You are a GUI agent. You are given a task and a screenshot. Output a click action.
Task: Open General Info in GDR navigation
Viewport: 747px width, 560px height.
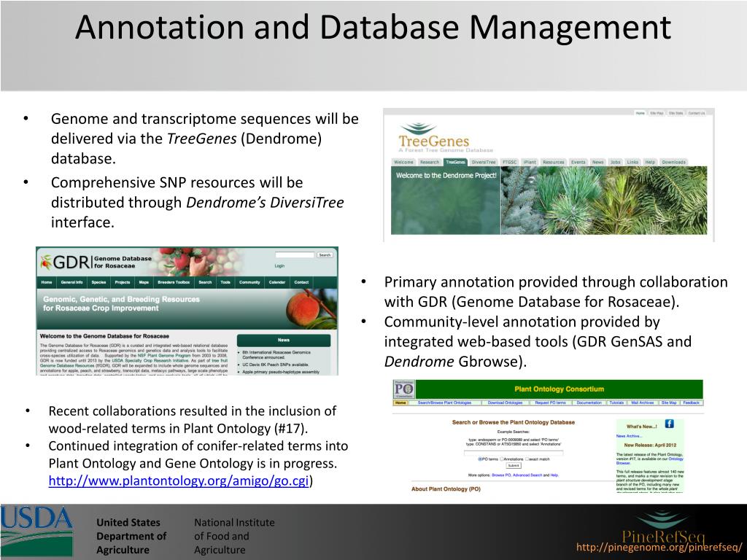pos(72,282)
